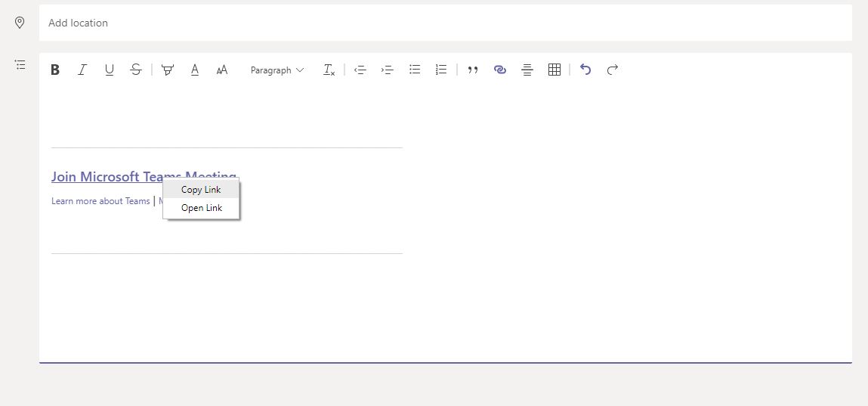Apply strikethrough to text
The width and height of the screenshot is (868, 406).
click(x=136, y=70)
